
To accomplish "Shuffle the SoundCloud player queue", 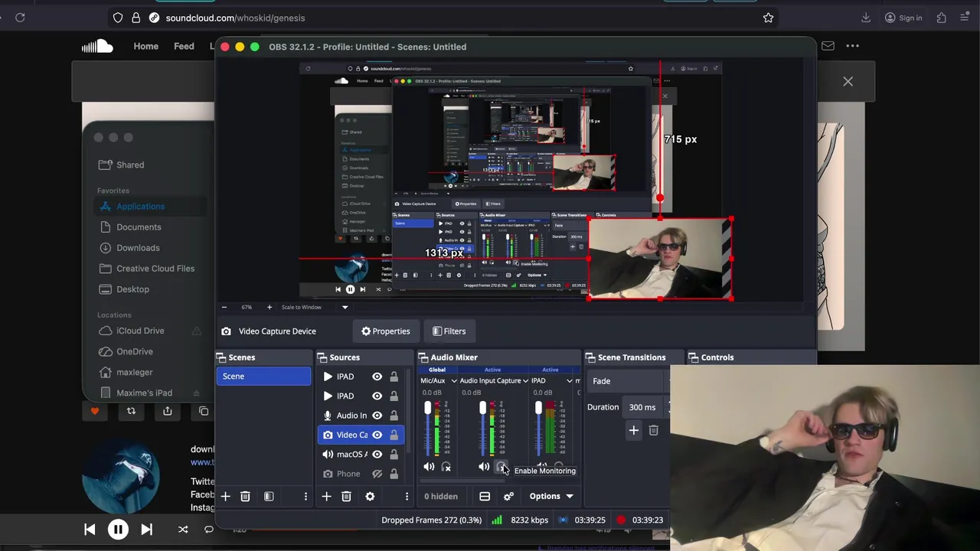I will (183, 530).
